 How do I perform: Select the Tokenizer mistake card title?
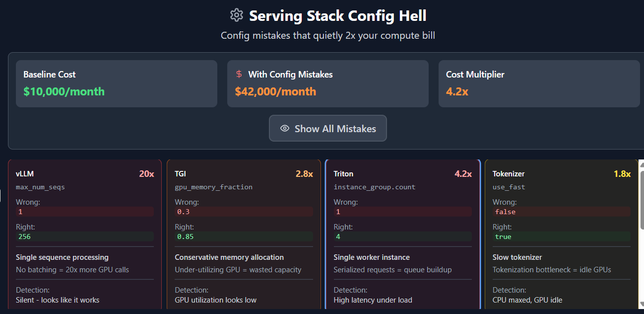point(509,174)
